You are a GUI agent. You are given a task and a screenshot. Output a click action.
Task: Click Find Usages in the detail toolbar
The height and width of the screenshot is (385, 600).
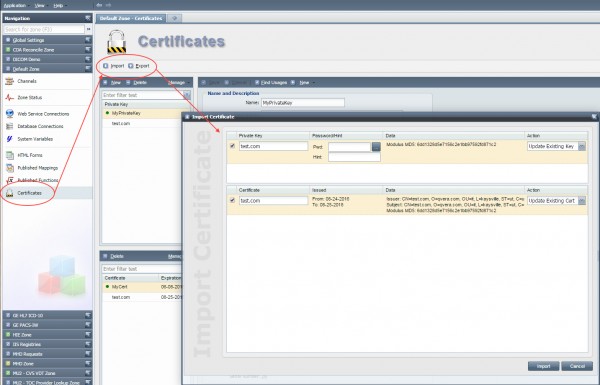pyautogui.click(x=271, y=82)
